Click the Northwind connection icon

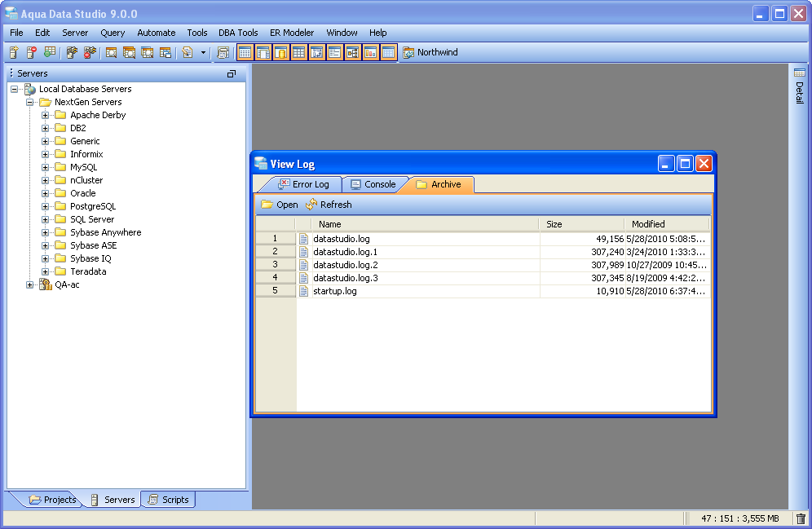pyautogui.click(x=408, y=52)
